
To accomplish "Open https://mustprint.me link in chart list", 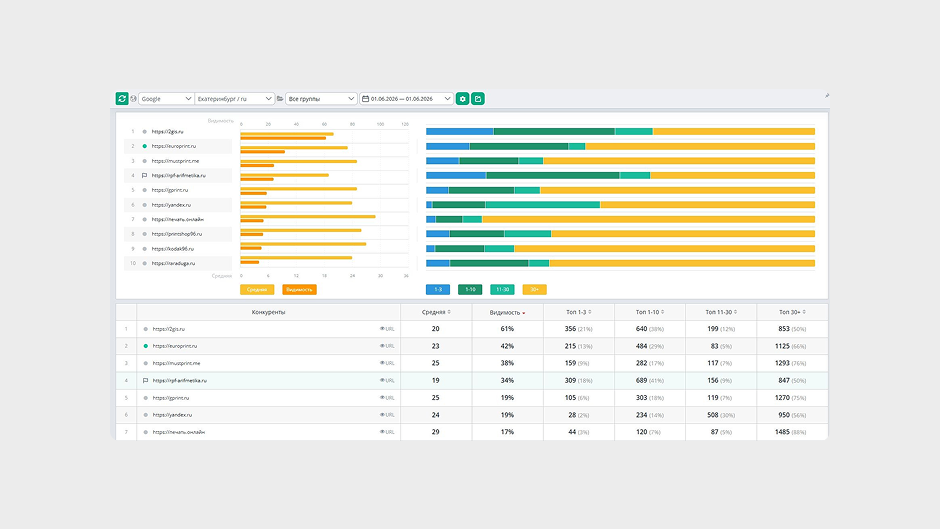I will click(175, 161).
